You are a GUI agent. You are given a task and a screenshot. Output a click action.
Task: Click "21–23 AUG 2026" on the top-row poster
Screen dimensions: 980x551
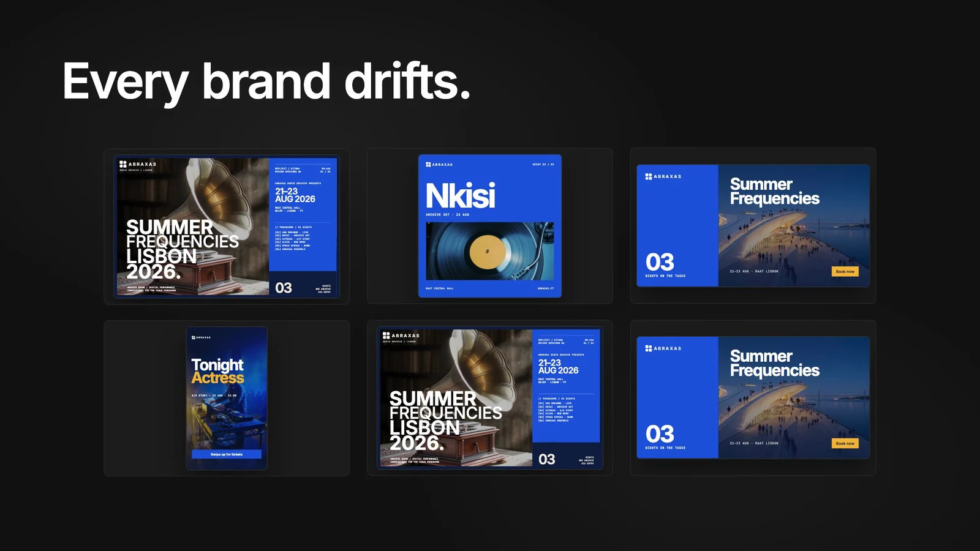tap(295, 195)
